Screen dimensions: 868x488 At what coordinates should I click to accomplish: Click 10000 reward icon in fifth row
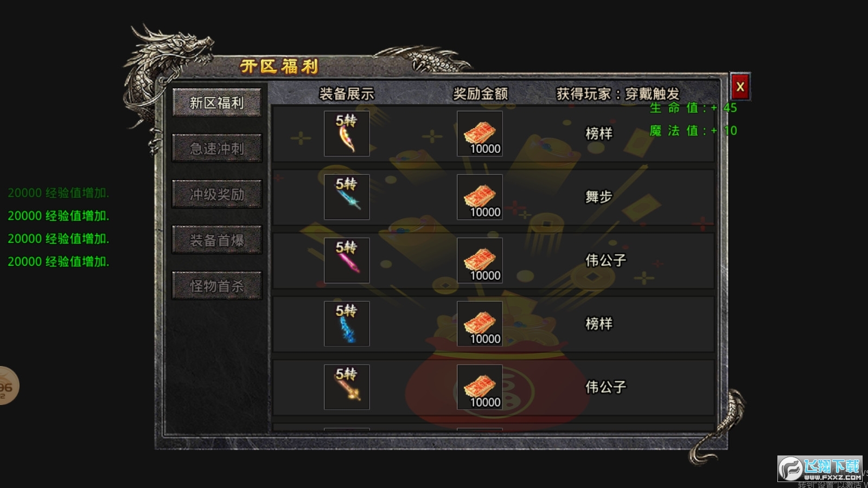[x=480, y=387]
